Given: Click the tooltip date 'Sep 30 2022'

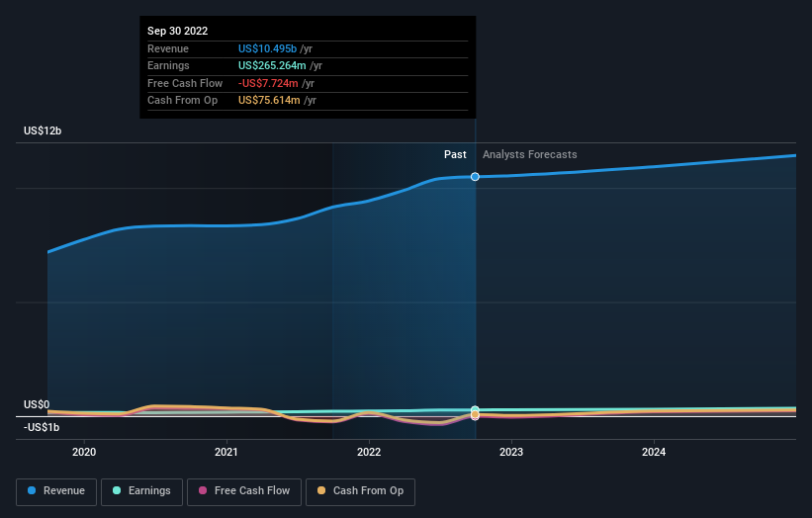Looking at the screenshot, I should click(178, 31).
